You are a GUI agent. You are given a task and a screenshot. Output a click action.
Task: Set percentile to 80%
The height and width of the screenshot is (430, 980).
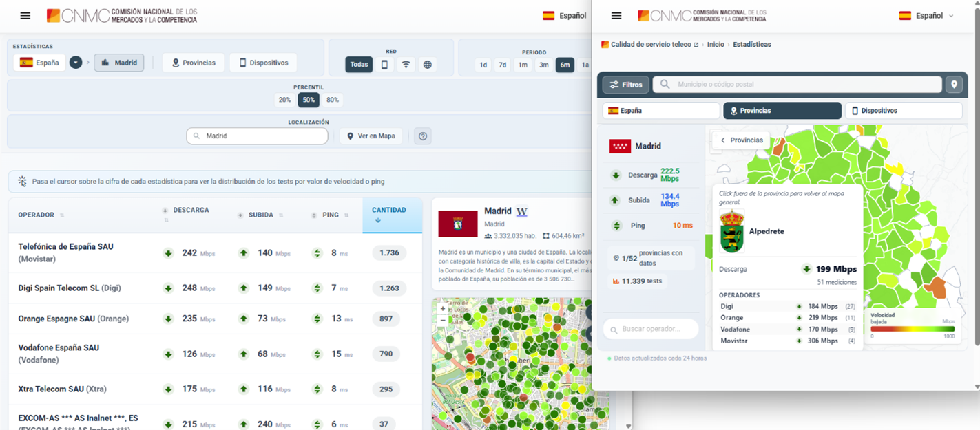click(x=333, y=100)
